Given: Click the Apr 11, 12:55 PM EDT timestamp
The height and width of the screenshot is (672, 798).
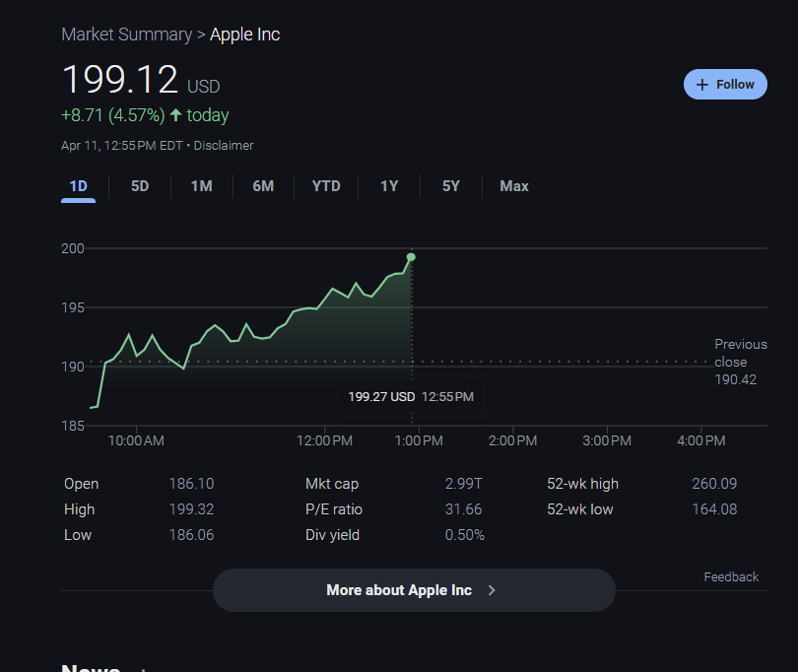Looking at the screenshot, I should (x=121, y=146).
